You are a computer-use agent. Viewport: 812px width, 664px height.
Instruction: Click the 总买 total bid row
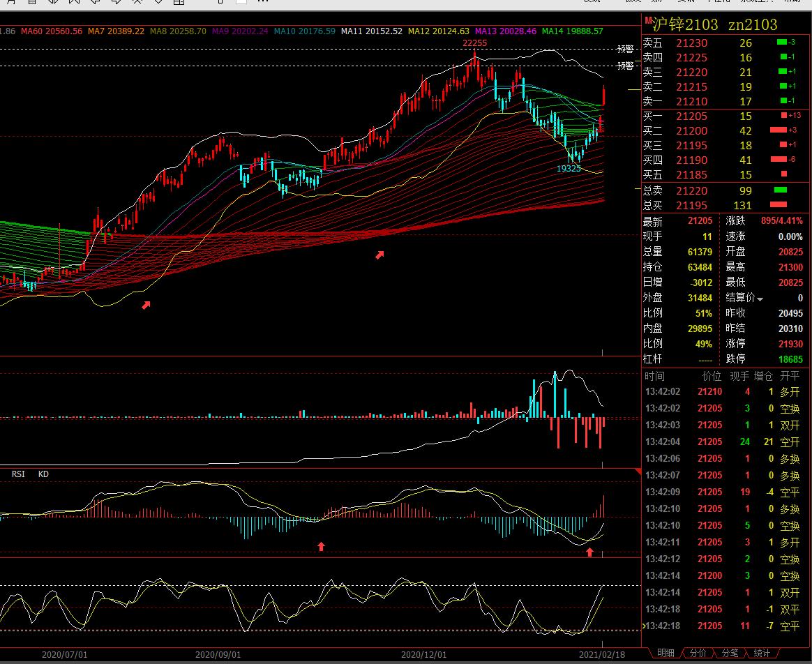tap(726, 205)
